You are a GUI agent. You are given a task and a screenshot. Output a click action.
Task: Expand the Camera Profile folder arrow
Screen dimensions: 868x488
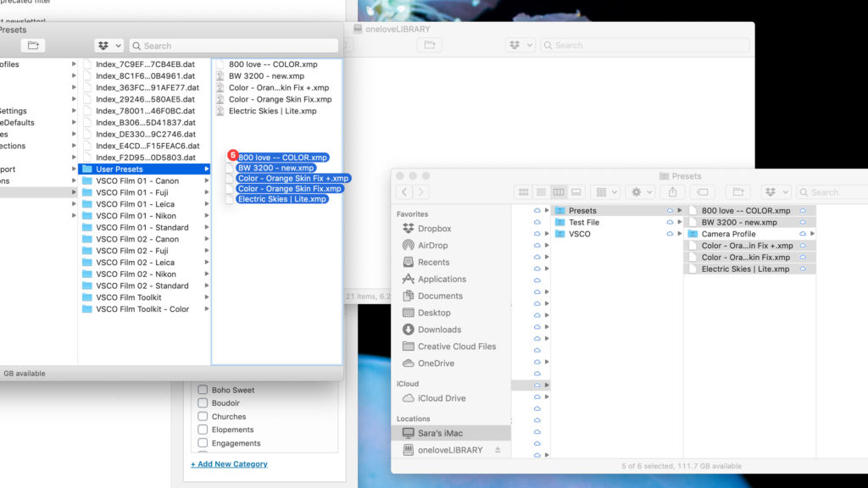point(812,234)
